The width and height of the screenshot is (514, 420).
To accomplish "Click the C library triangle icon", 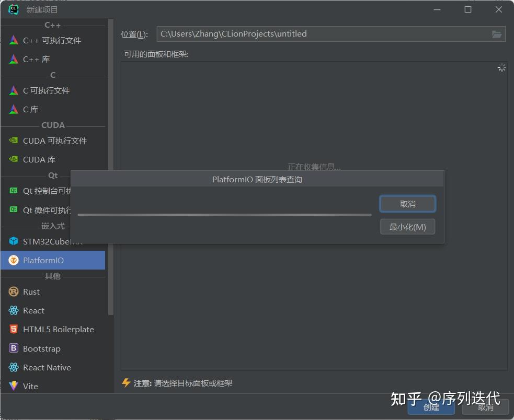I will pyautogui.click(x=14, y=109).
